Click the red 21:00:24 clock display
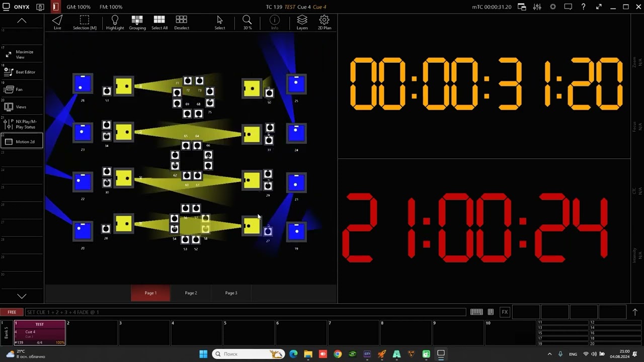Screen dimensions: 644x362 point(475,229)
